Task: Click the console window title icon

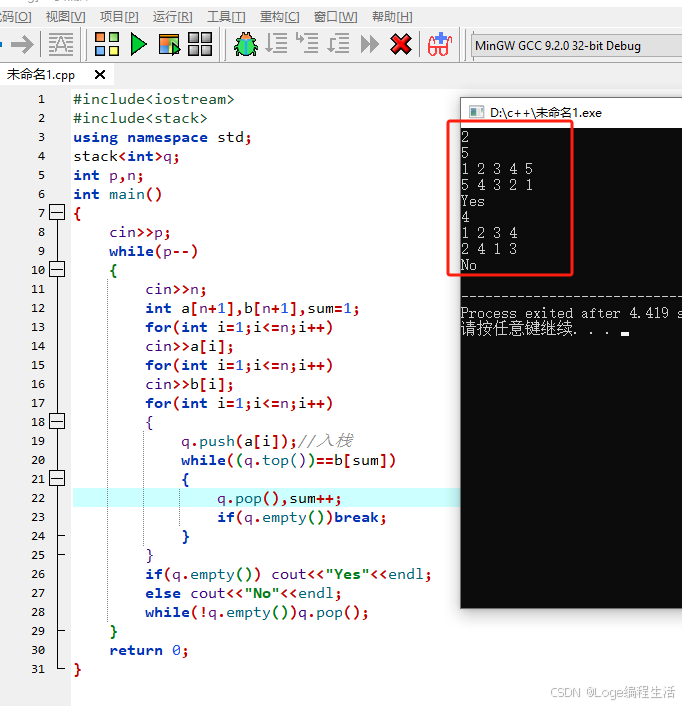Action: tap(476, 112)
